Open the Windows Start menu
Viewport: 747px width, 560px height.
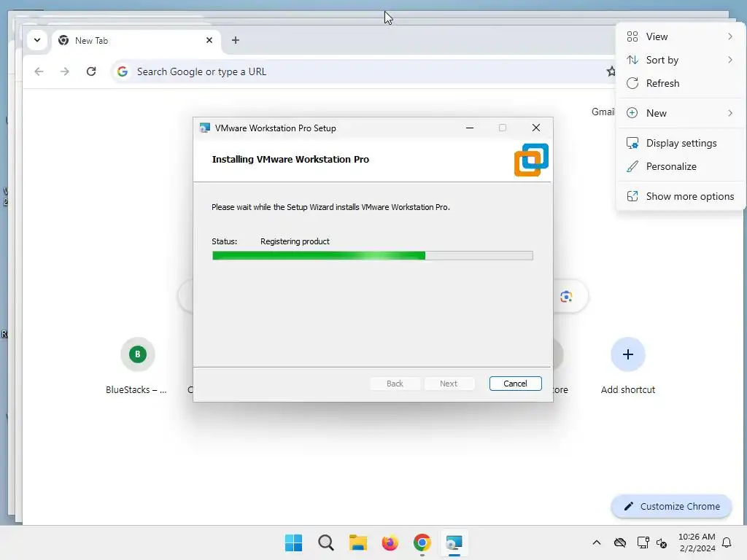tap(293, 542)
